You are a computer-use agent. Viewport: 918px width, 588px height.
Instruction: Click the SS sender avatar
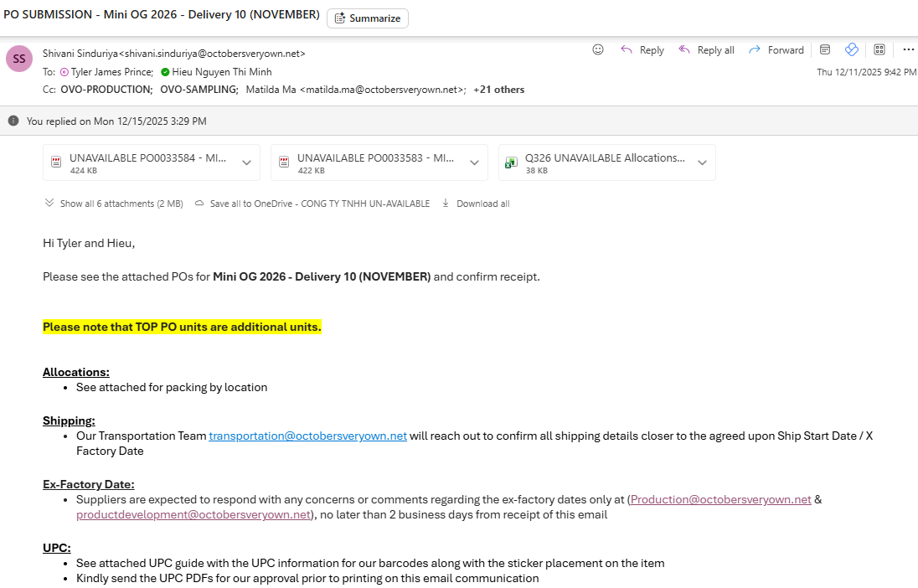(x=19, y=60)
